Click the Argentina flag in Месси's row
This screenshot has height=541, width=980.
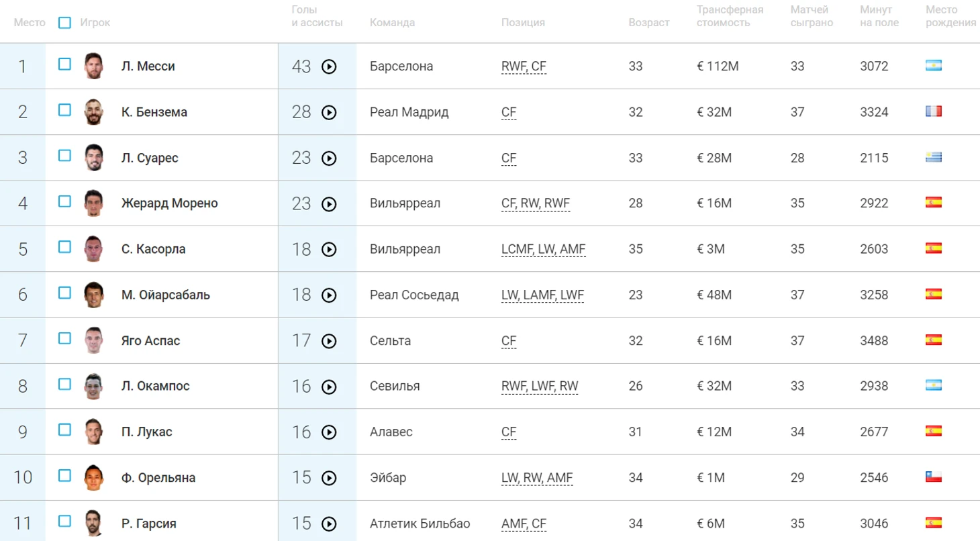pos(934,66)
